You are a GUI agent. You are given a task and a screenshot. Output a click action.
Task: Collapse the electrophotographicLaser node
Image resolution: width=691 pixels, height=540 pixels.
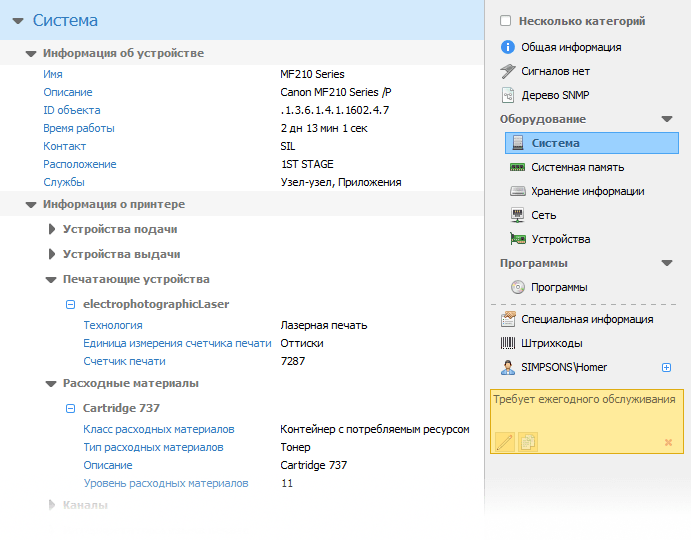(x=71, y=304)
